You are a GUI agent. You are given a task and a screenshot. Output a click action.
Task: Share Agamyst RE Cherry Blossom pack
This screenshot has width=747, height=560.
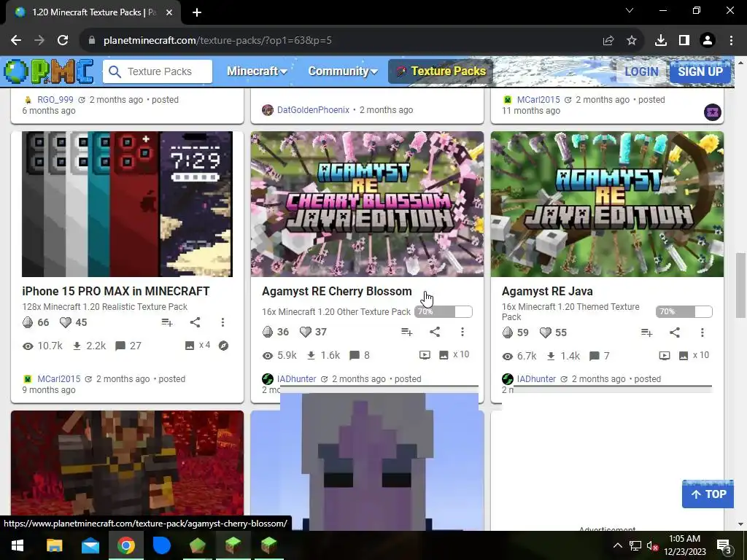click(435, 332)
